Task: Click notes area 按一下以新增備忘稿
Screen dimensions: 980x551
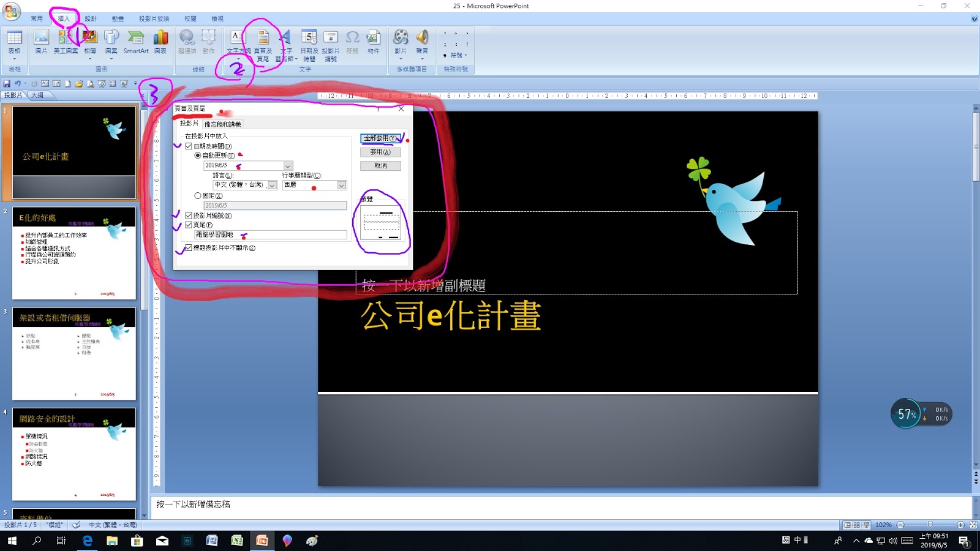Action: click(x=193, y=504)
